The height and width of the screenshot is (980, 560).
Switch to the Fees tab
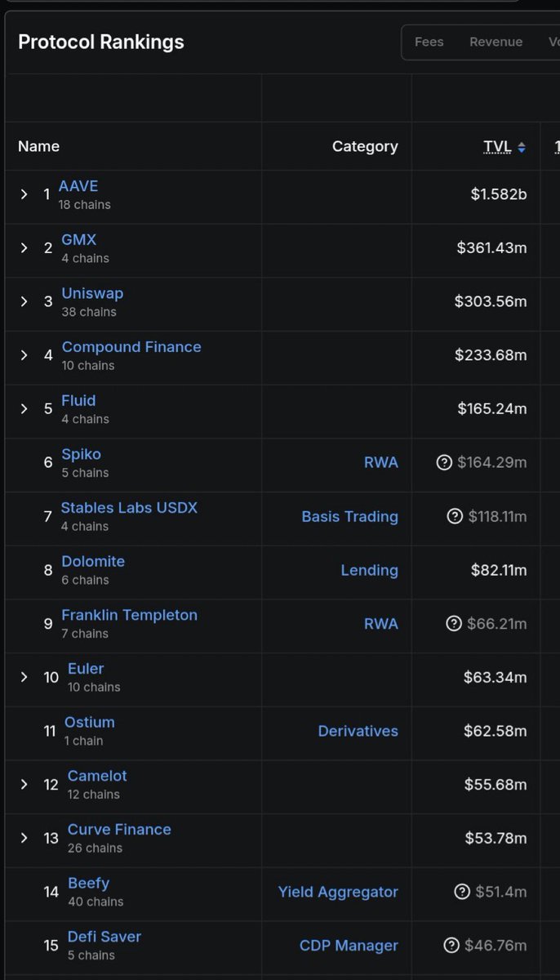pos(429,42)
